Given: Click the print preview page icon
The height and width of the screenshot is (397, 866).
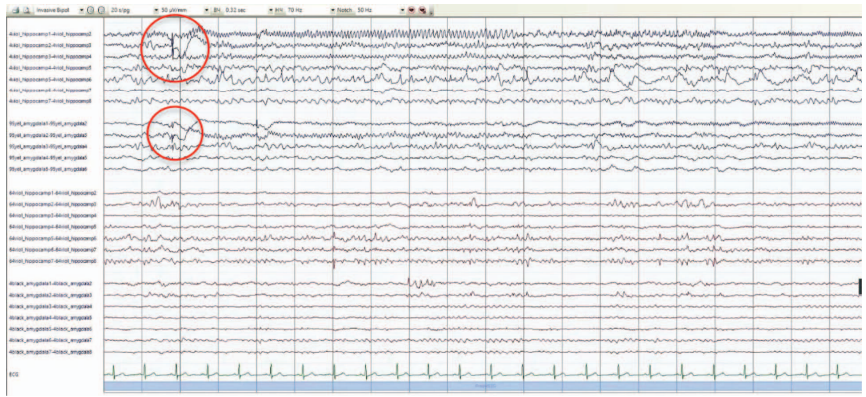Looking at the screenshot, I should pos(27,10).
